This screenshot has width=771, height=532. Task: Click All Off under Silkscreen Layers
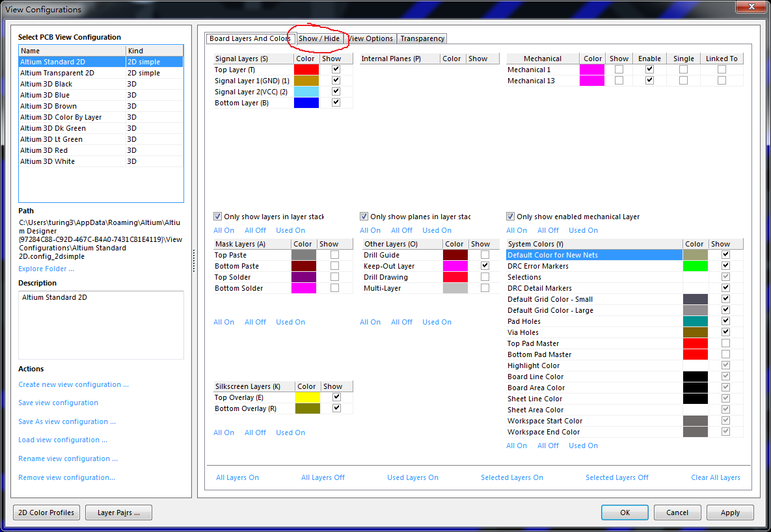click(x=255, y=432)
